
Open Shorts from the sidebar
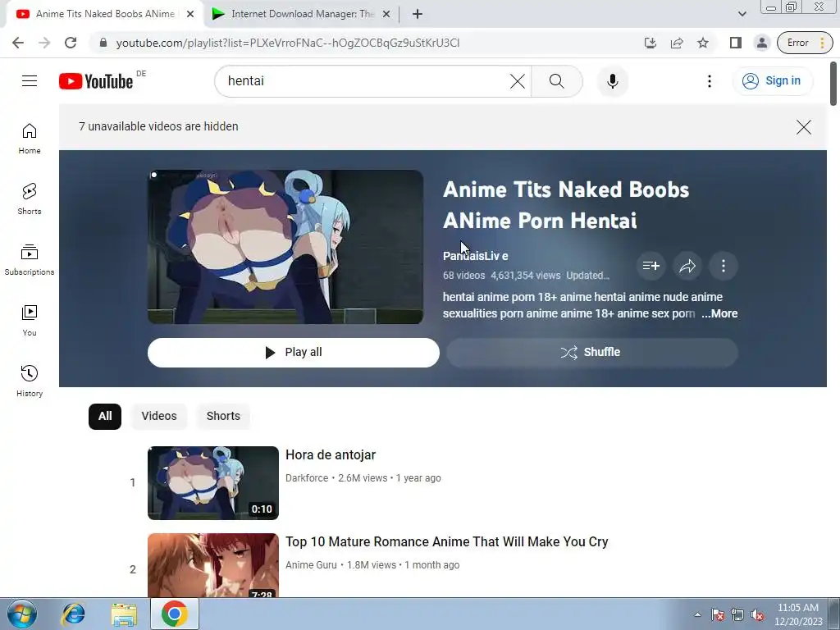(30, 199)
